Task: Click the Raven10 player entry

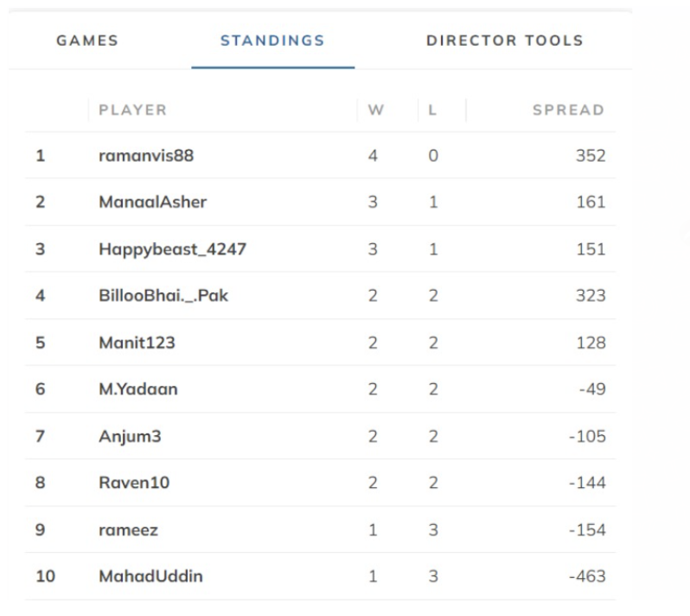Action: [134, 483]
